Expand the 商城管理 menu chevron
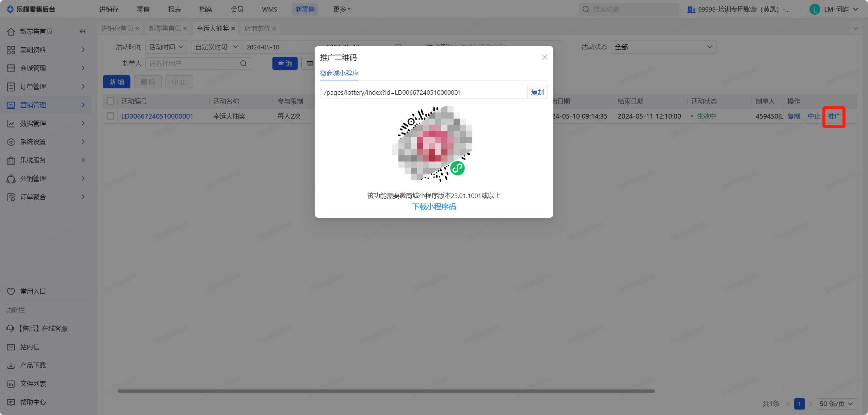Viewport: 868px width, 415px height. click(x=83, y=68)
